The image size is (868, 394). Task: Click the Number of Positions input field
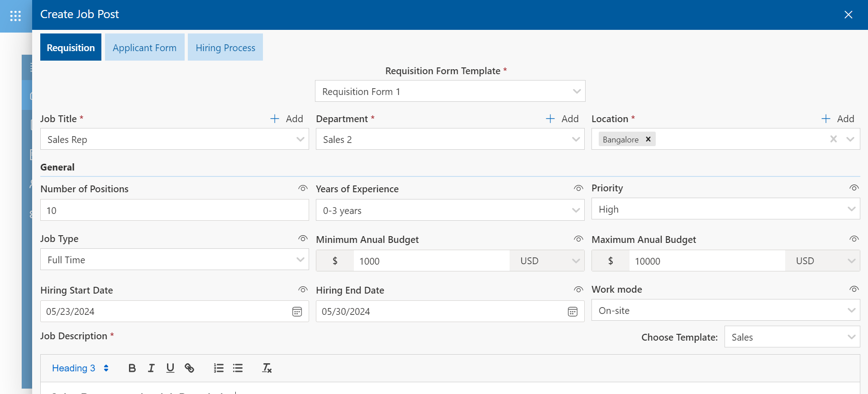pyautogui.click(x=174, y=210)
